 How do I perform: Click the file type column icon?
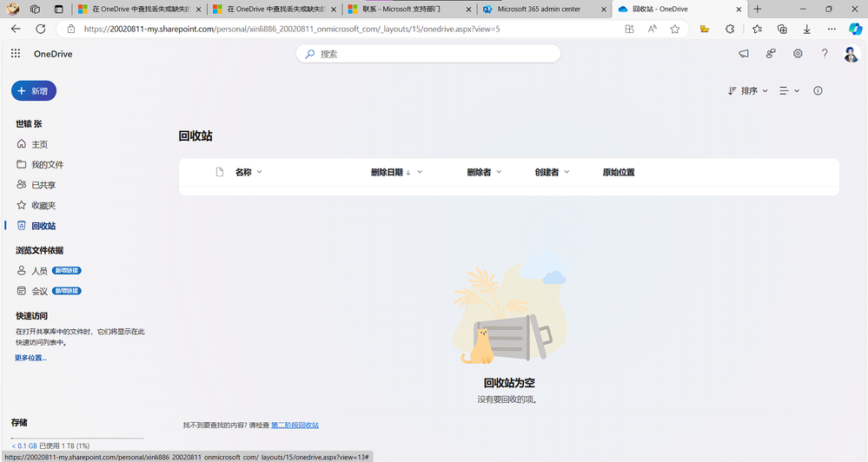pyautogui.click(x=220, y=172)
